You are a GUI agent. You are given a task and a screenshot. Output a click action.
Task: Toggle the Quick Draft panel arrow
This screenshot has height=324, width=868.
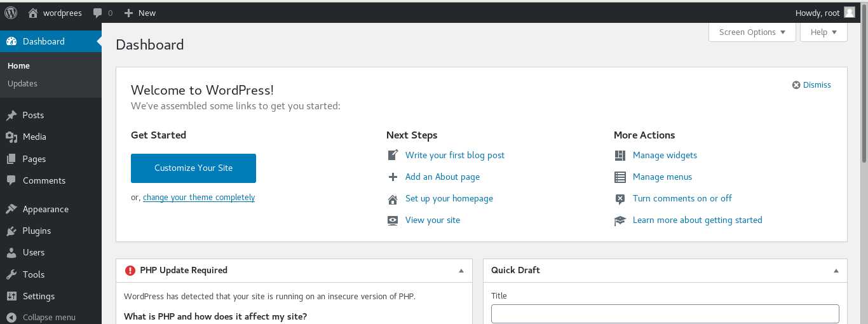pyautogui.click(x=836, y=271)
